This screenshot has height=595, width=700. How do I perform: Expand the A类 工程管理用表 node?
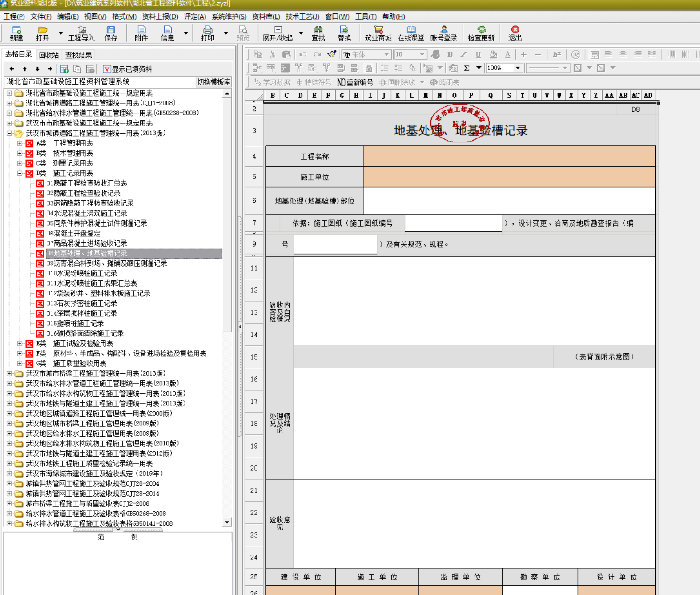pos(20,143)
